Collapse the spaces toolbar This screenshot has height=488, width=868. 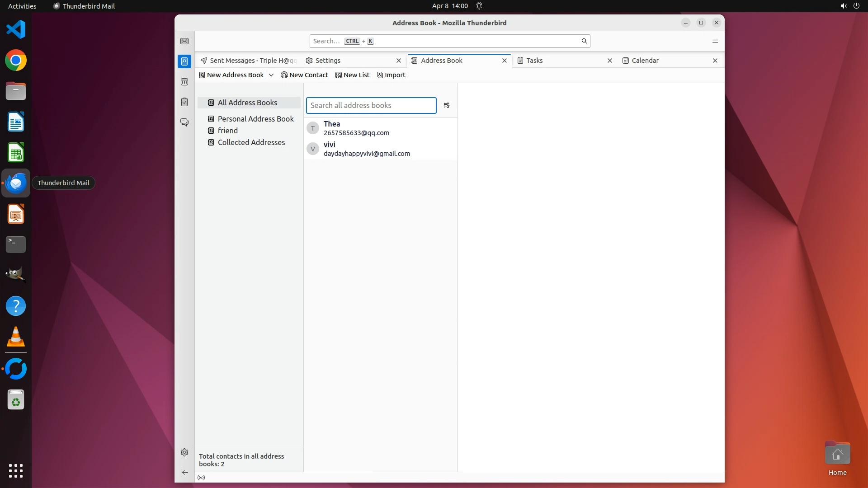point(184,473)
